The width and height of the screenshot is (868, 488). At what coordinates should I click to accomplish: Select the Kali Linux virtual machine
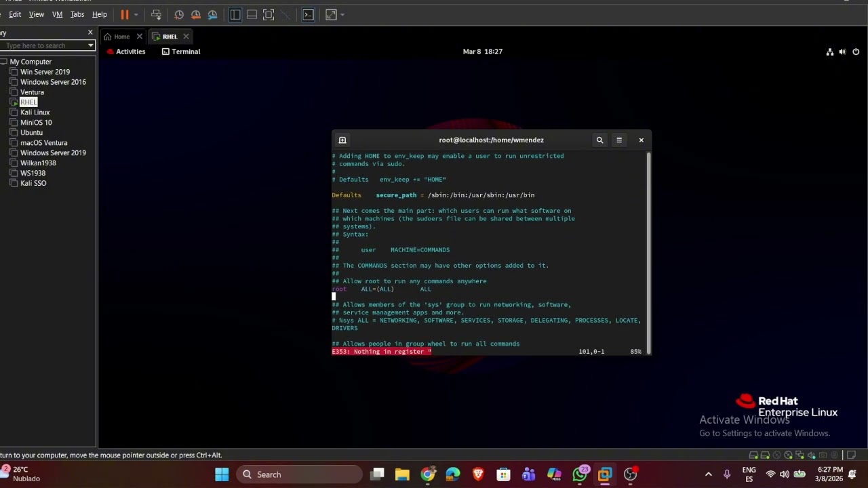point(35,113)
